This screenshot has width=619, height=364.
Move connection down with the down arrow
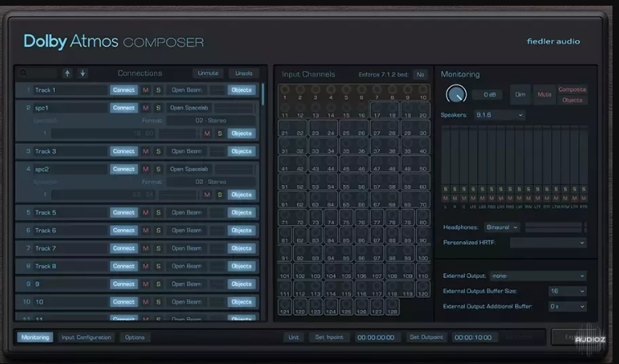coord(83,73)
